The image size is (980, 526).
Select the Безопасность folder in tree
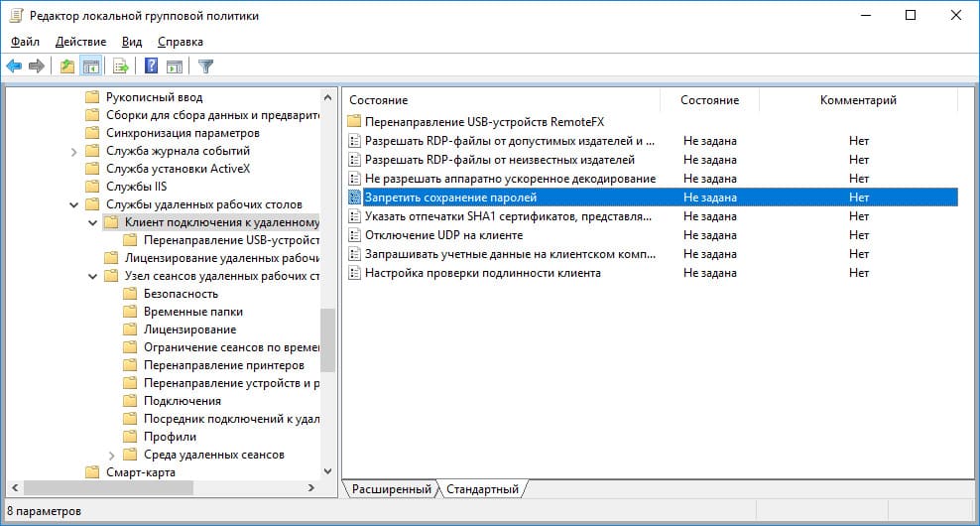click(181, 294)
